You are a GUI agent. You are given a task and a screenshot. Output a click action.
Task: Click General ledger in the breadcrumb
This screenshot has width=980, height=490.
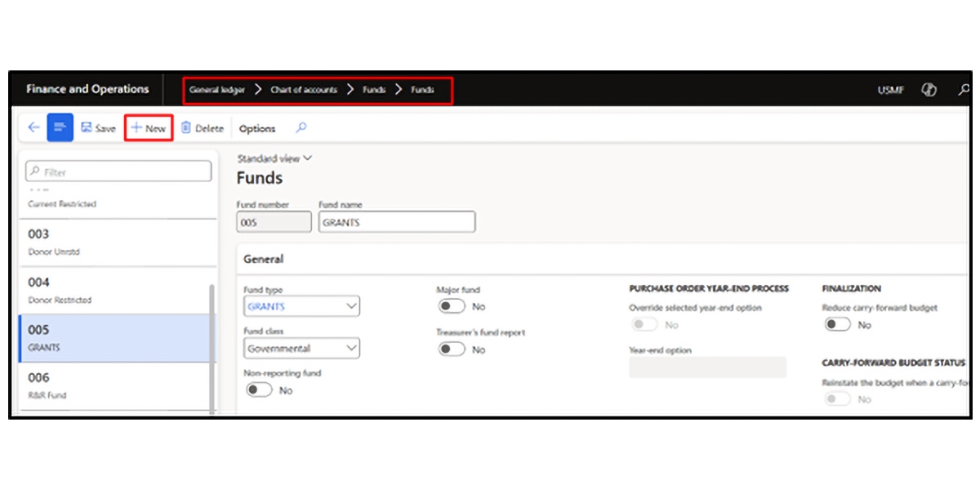(216, 90)
